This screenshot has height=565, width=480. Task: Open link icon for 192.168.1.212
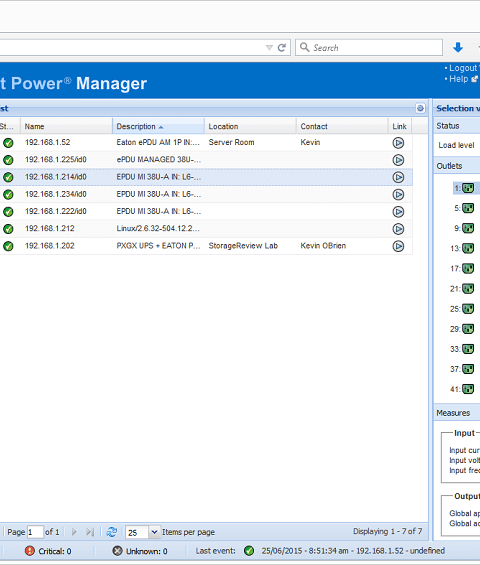398,229
